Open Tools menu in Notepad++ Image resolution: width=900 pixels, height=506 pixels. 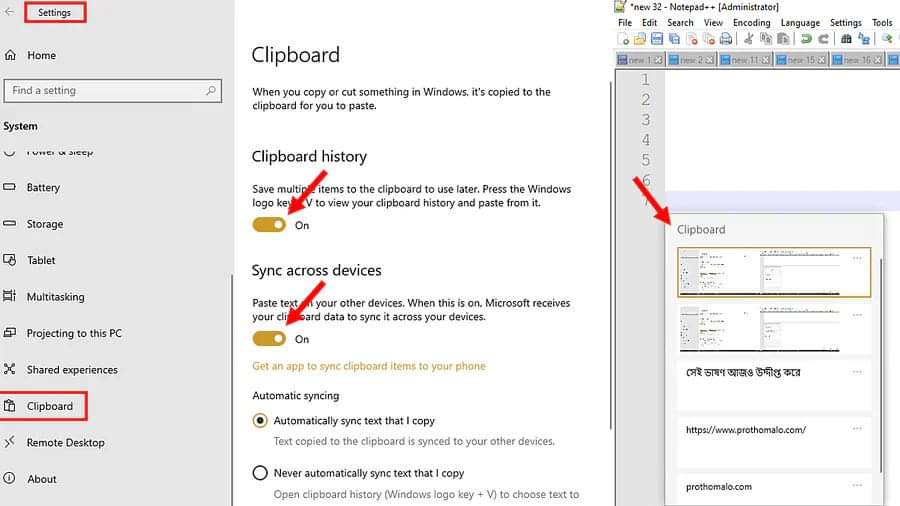[882, 22]
